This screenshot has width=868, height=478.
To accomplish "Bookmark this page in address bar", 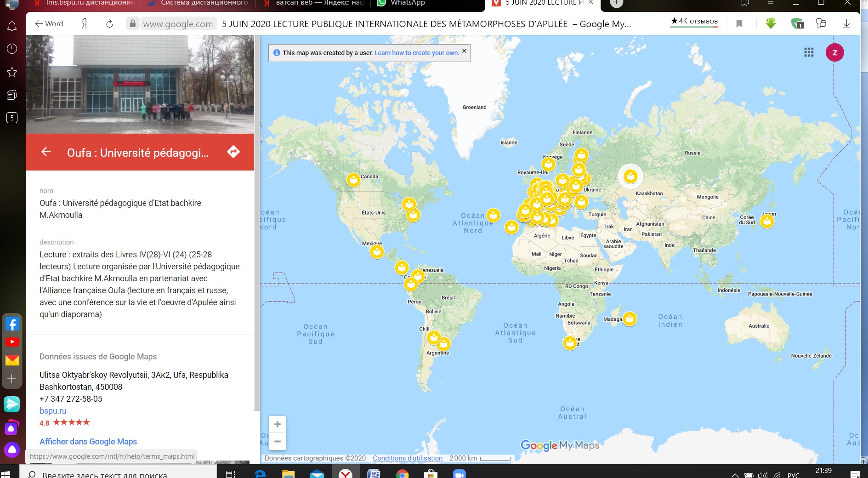I will tap(739, 24).
